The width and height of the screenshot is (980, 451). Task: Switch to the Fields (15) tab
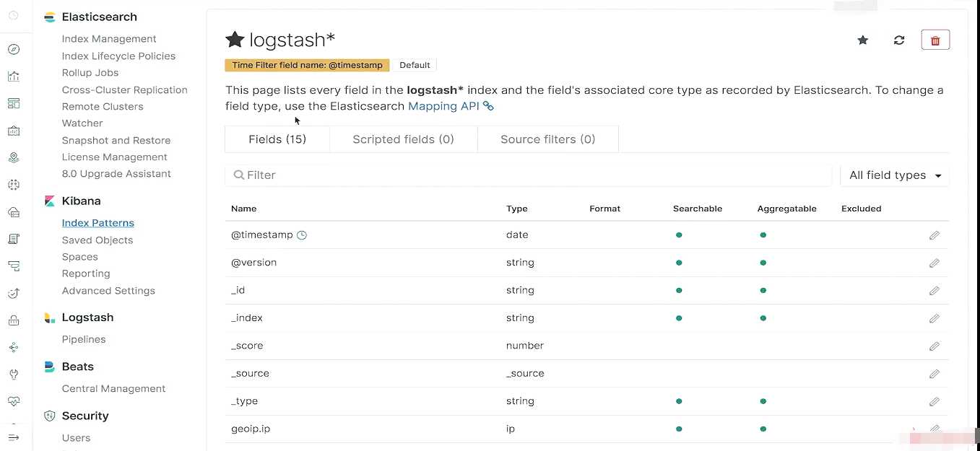(277, 139)
